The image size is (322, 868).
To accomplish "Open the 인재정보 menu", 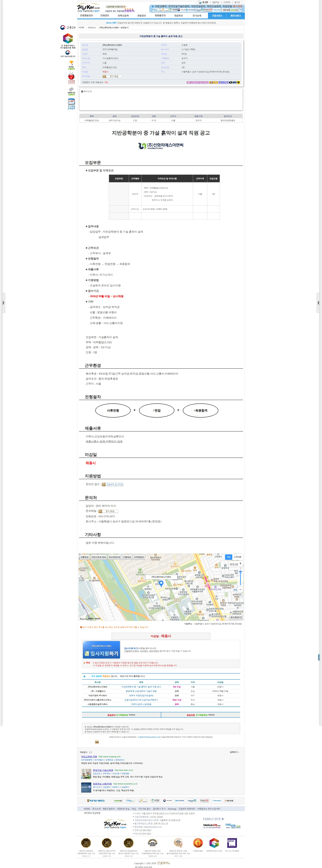I will pyautogui.click(x=105, y=15).
